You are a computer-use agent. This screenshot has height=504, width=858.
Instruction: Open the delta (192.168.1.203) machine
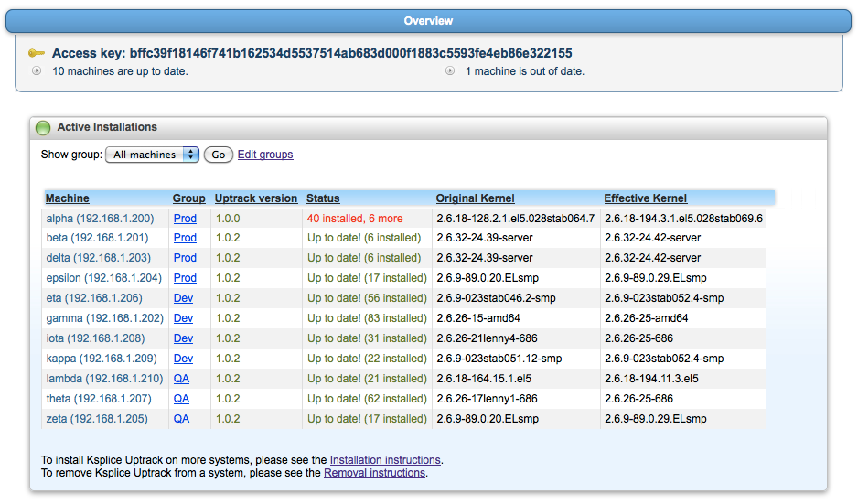pos(99,258)
